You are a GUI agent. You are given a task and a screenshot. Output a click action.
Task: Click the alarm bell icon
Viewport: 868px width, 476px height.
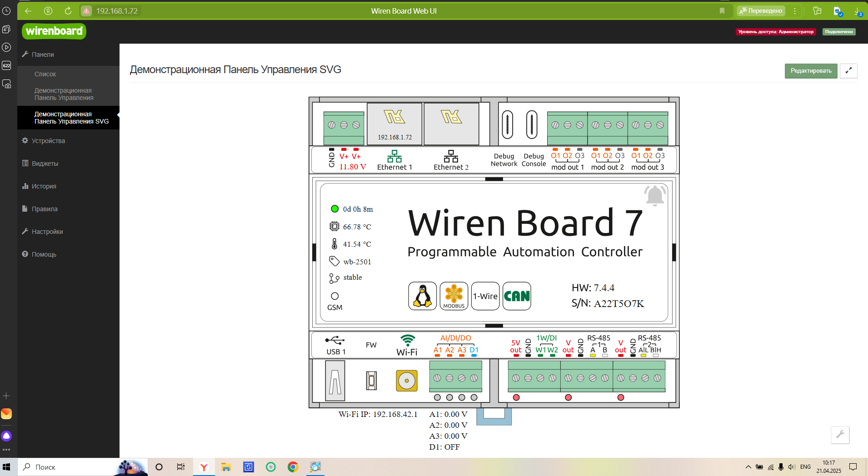pyautogui.click(x=655, y=195)
